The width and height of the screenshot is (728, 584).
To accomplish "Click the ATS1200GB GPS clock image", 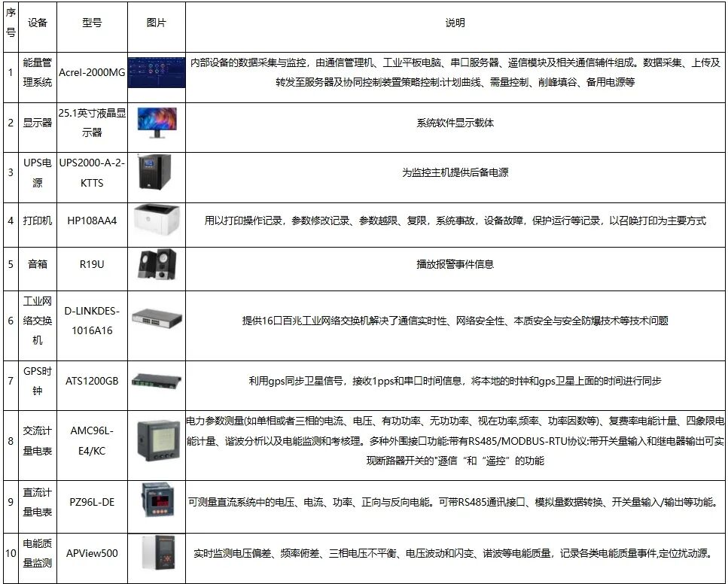I will pos(156,382).
